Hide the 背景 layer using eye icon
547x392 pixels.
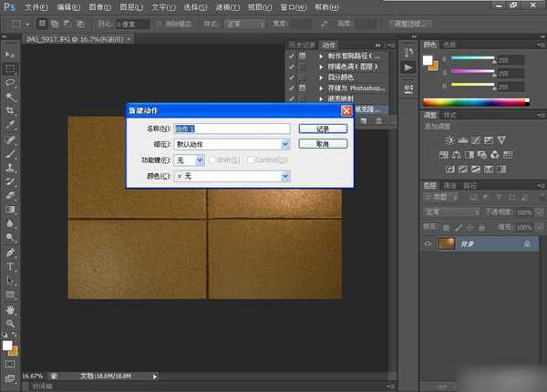(x=428, y=244)
